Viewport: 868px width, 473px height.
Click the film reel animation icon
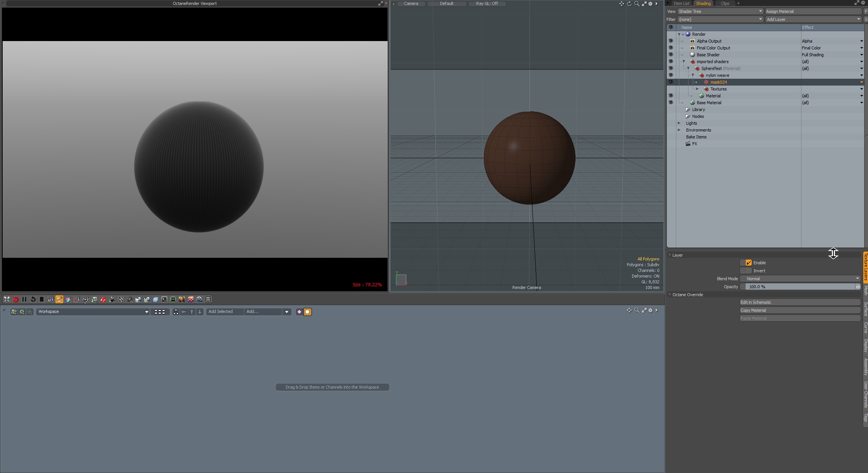199,299
